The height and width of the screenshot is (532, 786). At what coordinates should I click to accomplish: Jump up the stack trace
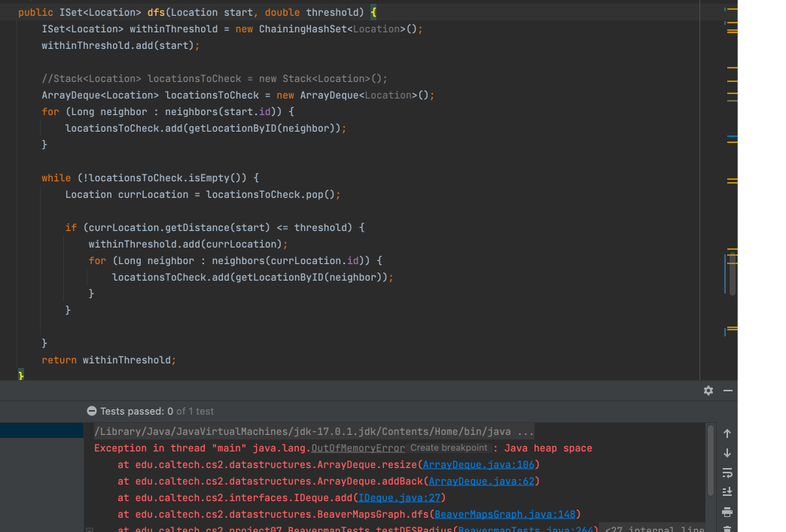pos(727,433)
